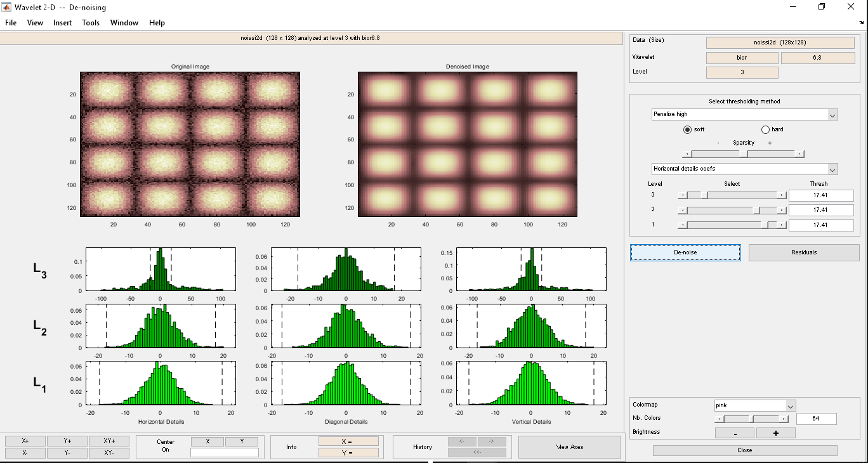Click the Nb. Colors slider

point(752,419)
